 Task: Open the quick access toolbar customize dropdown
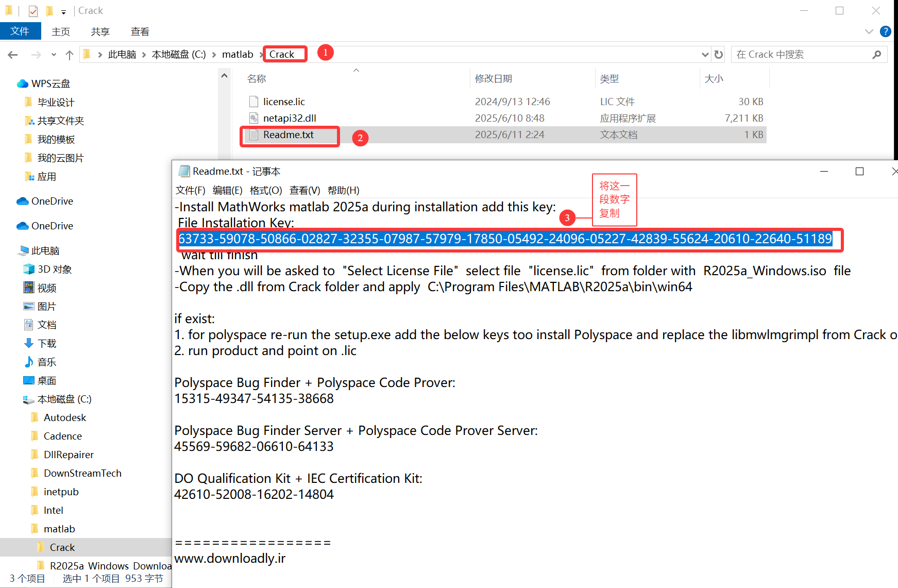[x=63, y=11]
